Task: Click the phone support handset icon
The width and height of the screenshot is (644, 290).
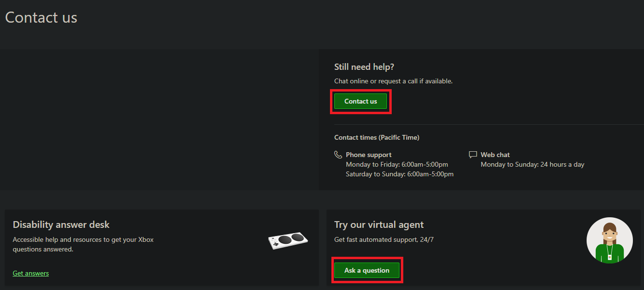Action: coord(338,154)
